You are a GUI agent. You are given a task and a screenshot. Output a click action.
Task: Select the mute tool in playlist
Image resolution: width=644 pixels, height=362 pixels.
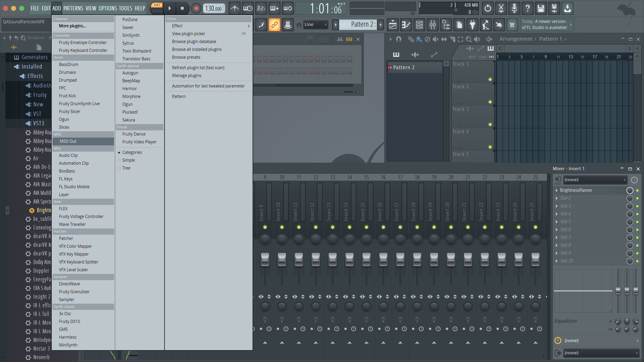(436, 39)
